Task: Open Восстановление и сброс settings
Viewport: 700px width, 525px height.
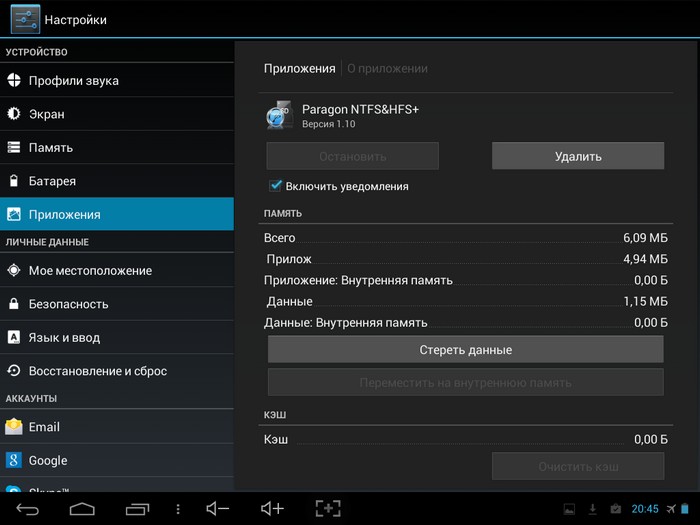Action: (117, 371)
